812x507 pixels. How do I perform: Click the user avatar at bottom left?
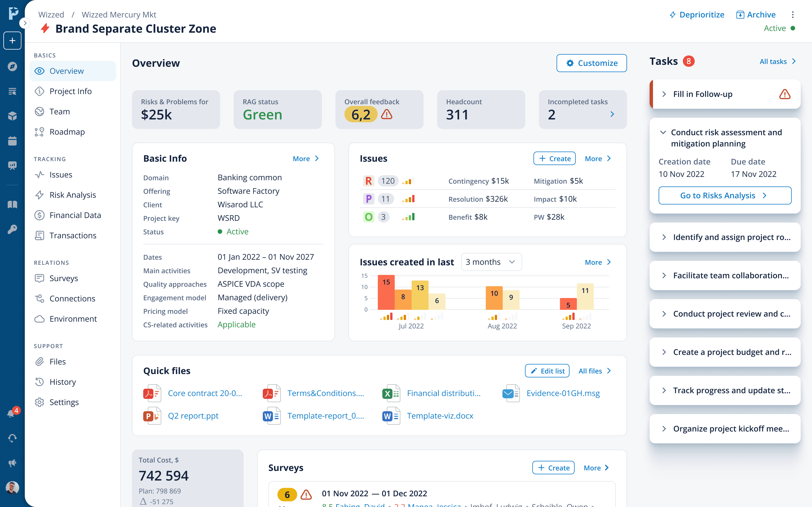click(x=12, y=488)
